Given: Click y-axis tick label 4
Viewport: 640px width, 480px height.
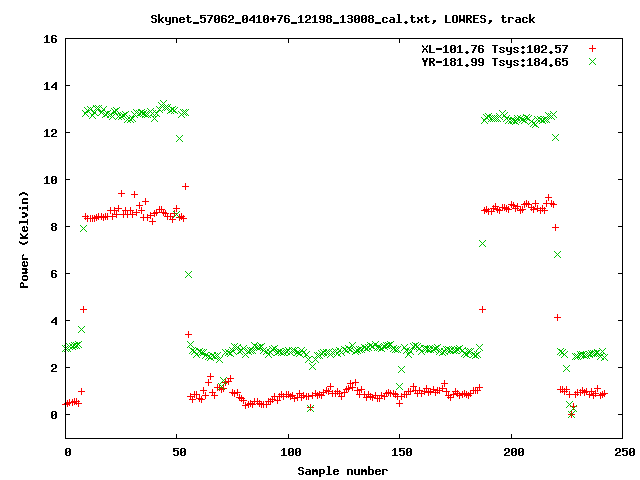Looking at the screenshot, I should [54, 321].
